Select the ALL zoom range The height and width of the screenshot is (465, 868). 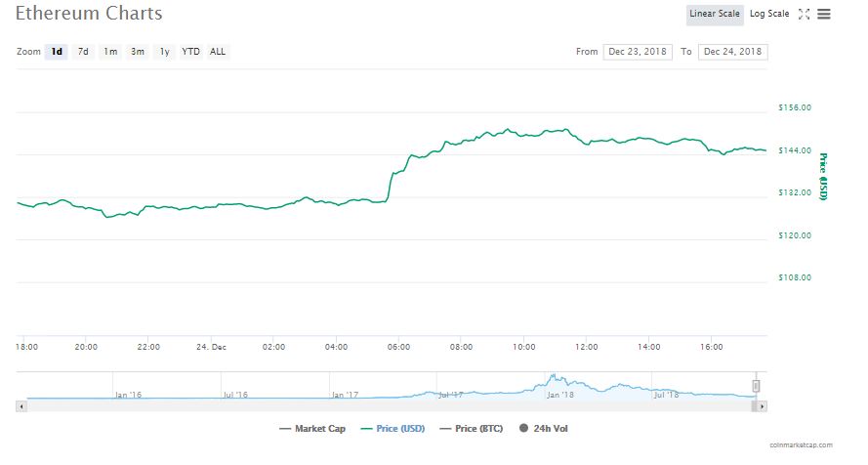pos(218,52)
